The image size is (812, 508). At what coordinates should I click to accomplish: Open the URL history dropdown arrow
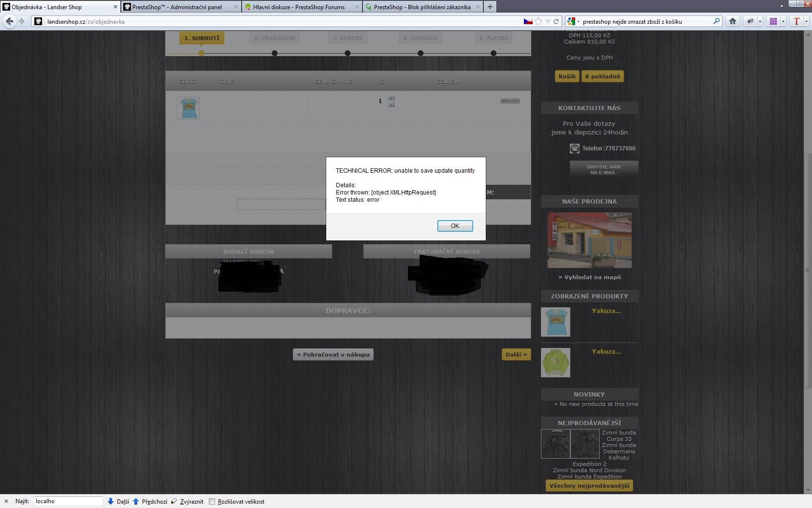click(548, 21)
